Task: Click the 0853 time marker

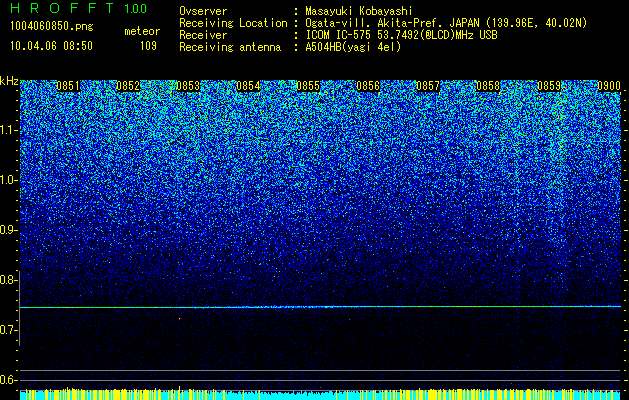Action: tap(188, 86)
